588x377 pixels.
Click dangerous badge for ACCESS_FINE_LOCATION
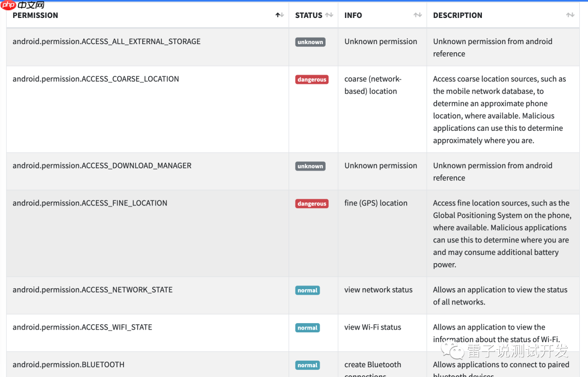click(312, 204)
